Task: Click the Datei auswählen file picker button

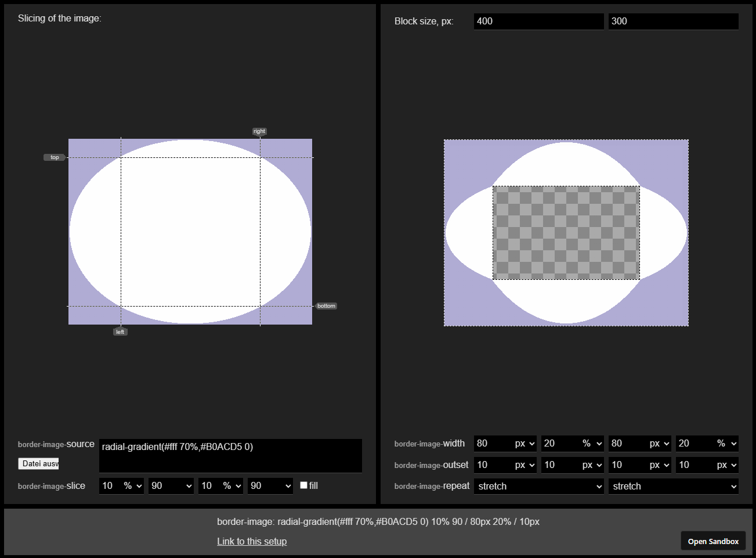Action: pos(38,463)
